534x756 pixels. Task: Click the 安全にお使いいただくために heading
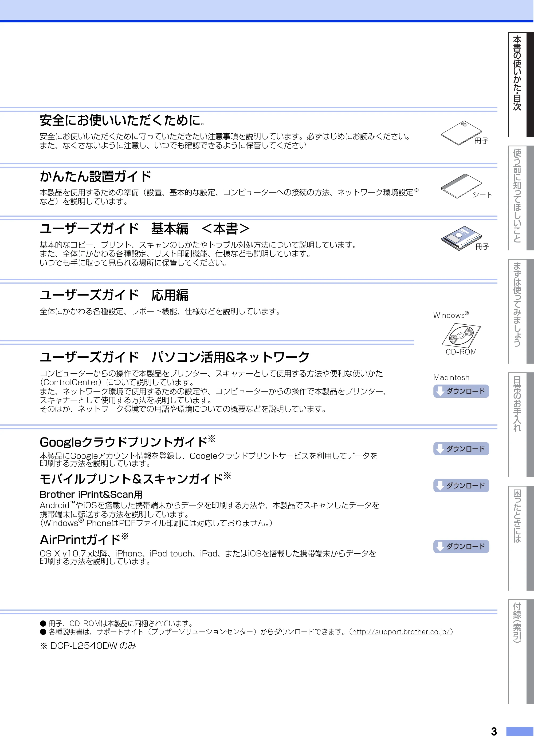122,120
